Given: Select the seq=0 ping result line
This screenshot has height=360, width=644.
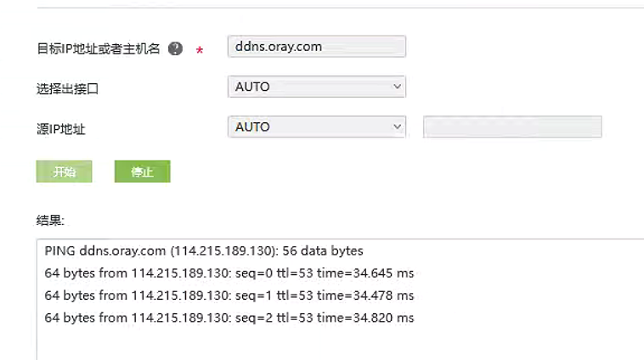Looking at the screenshot, I should [x=229, y=273].
